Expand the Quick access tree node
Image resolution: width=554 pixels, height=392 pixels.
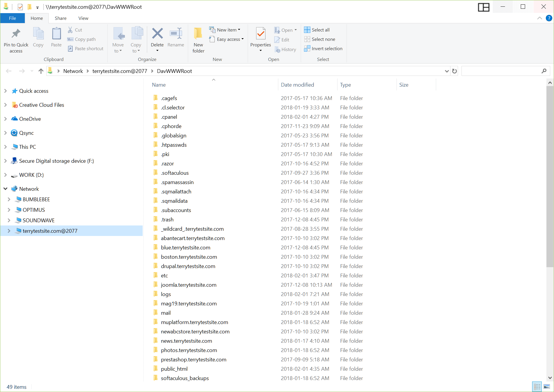[x=6, y=91]
